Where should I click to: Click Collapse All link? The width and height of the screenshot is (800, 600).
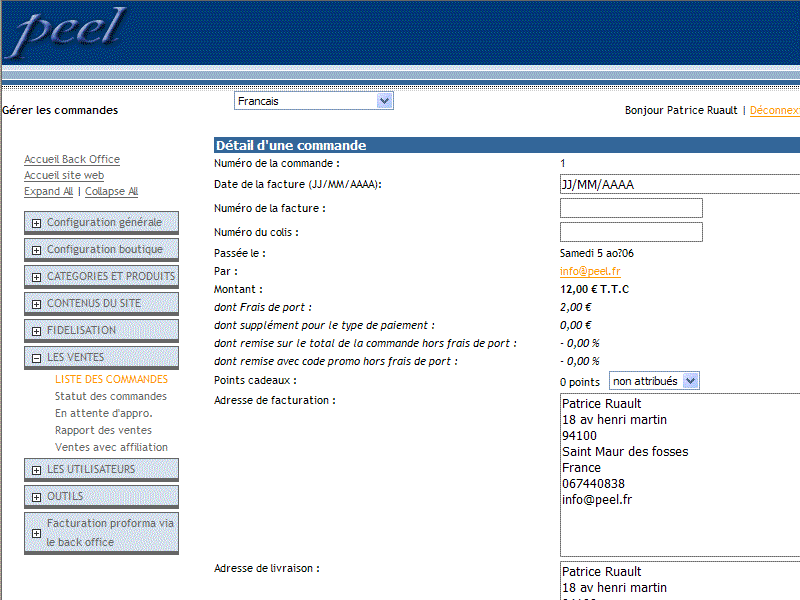[111, 191]
